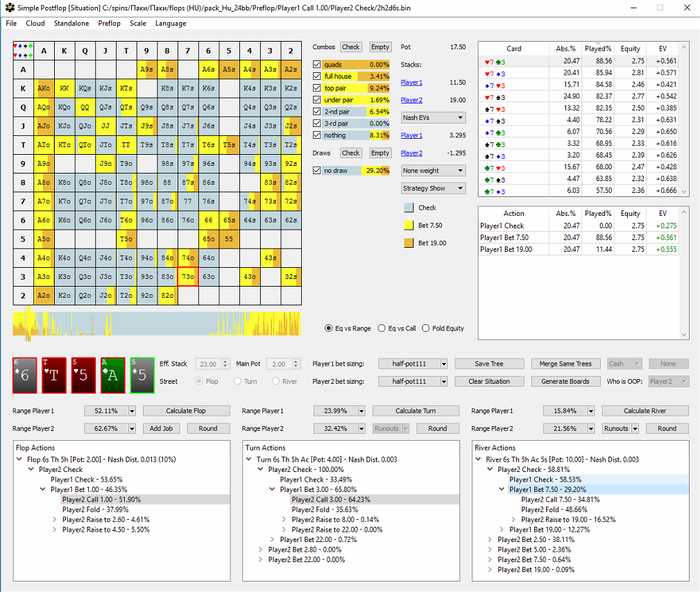Select the AKo hand cell
This screenshot has width=700, height=592.
44,88
